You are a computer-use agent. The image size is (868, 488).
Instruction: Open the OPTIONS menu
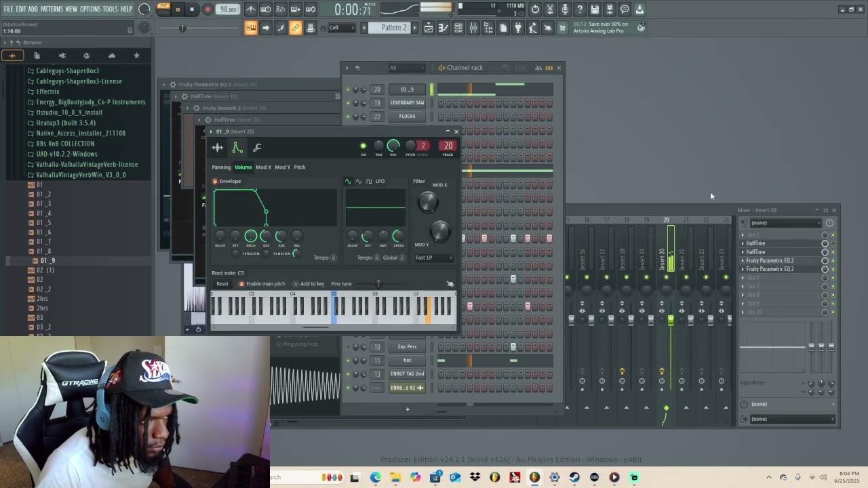[x=90, y=9]
